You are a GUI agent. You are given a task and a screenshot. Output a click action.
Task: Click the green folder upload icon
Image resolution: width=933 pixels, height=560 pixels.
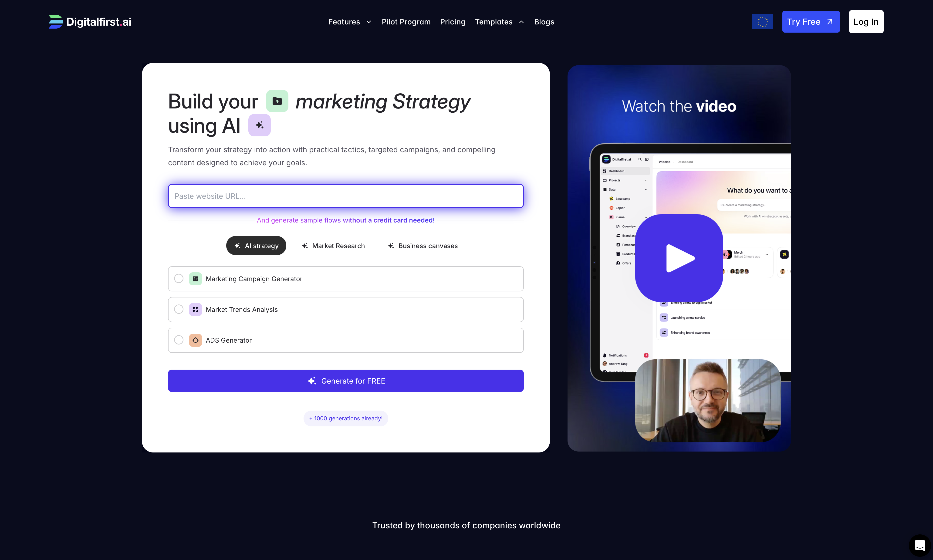(277, 101)
